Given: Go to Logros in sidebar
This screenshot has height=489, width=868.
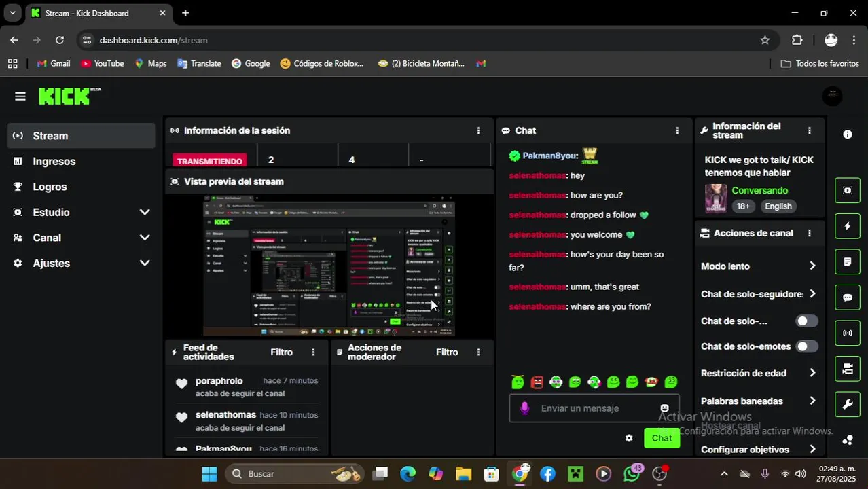Looking at the screenshot, I should [x=82, y=187].
